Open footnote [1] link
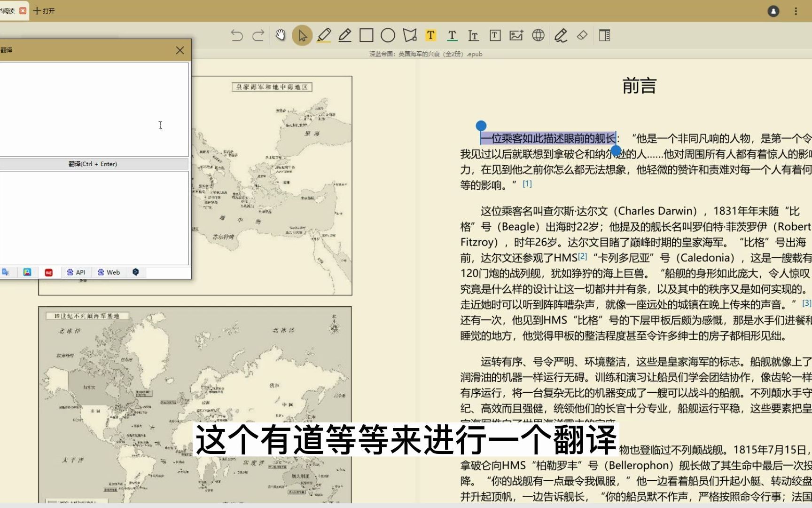Screen dimensions: 812x508 pyautogui.click(x=527, y=183)
